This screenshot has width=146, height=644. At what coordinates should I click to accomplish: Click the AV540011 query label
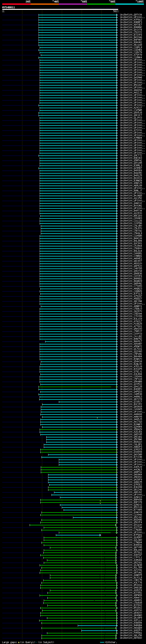[x=8, y=8]
